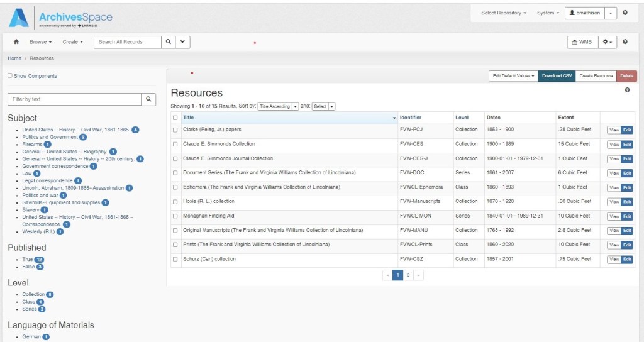Open the Create menu
The image size is (644, 342).
click(x=72, y=42)
